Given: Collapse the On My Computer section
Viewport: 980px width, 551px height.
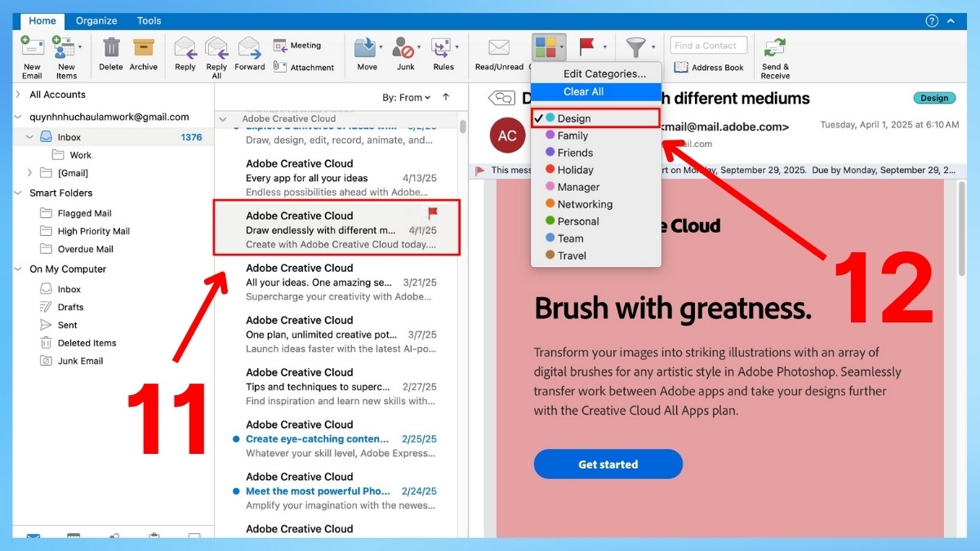Looking at the screenshot, I should [19, 269].
